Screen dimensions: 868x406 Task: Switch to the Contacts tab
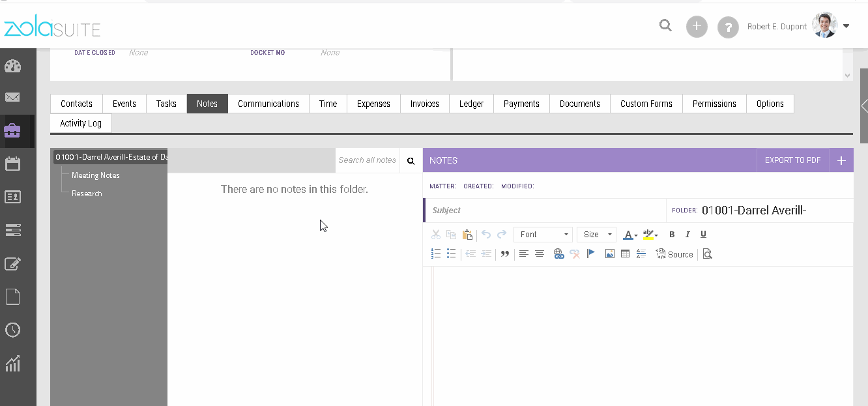point(77,104)
